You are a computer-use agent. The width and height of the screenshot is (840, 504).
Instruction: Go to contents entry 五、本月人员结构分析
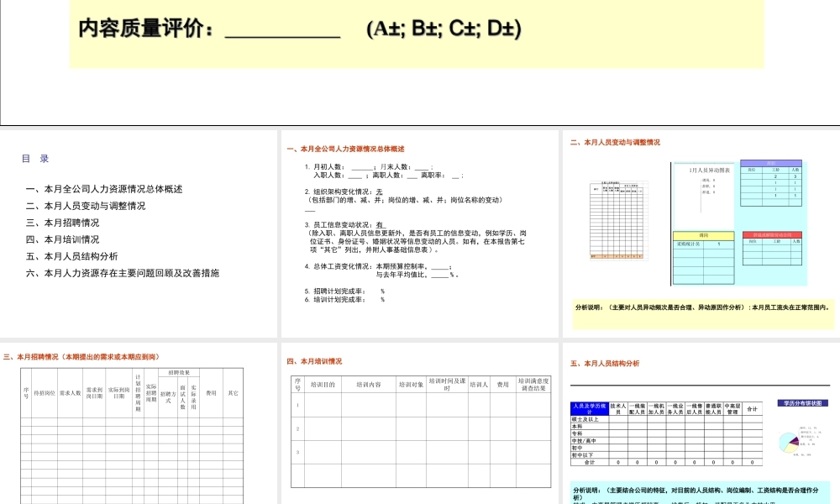[x=72, y=256]
